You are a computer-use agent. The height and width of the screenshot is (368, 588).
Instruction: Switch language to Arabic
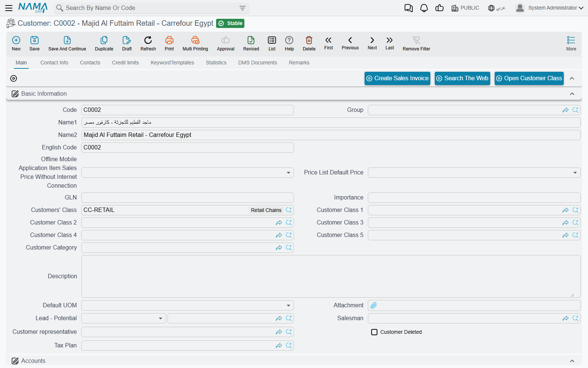pyautogui.click(x=497, y=8)
